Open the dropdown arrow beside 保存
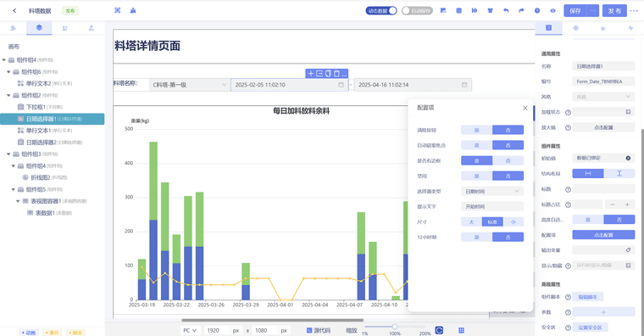 click(x=593, y=11)
